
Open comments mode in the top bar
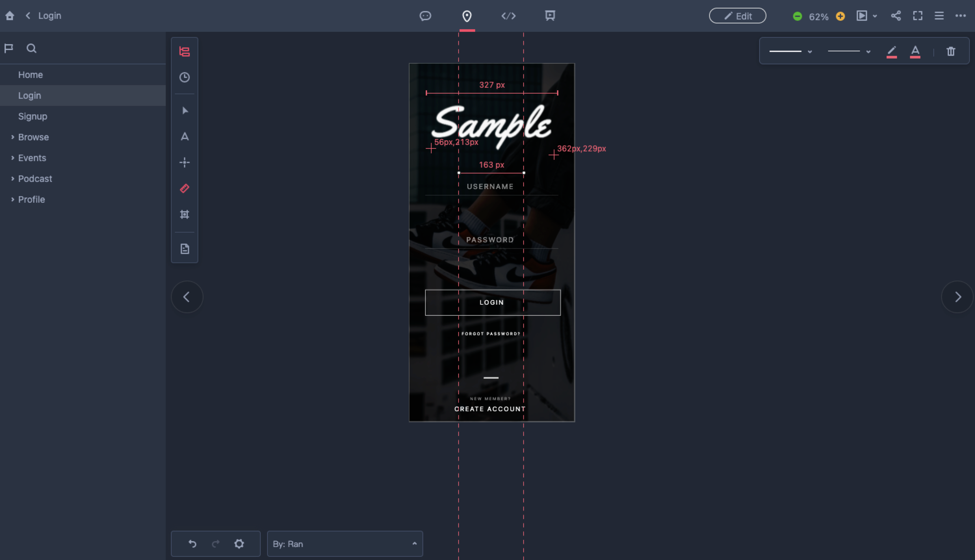(425, 16)
